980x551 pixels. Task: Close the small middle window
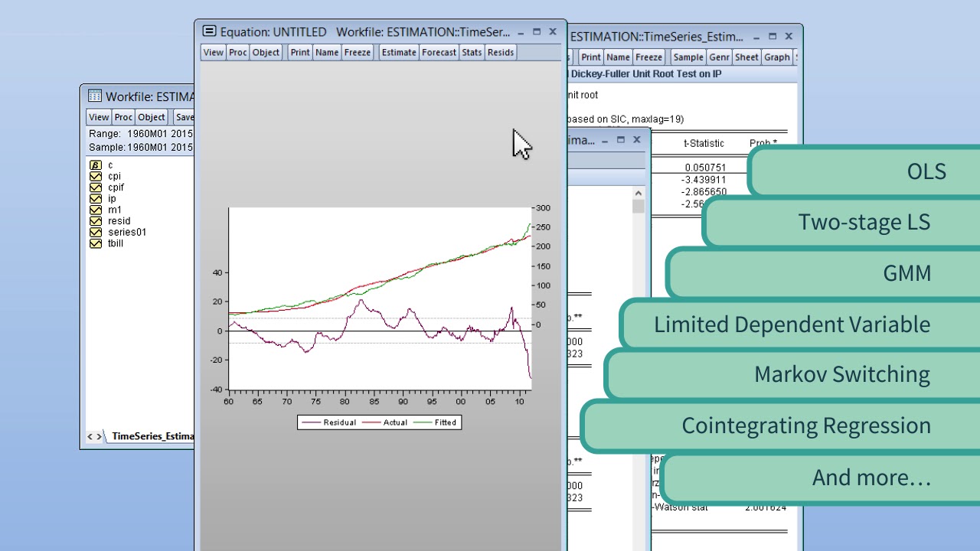coord(637,140)
